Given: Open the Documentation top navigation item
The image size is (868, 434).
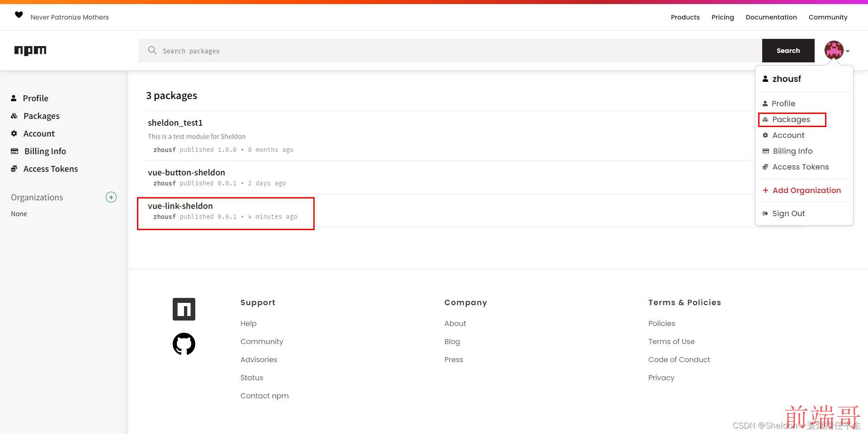Looking at the screenshot, I should click(771, 17).
